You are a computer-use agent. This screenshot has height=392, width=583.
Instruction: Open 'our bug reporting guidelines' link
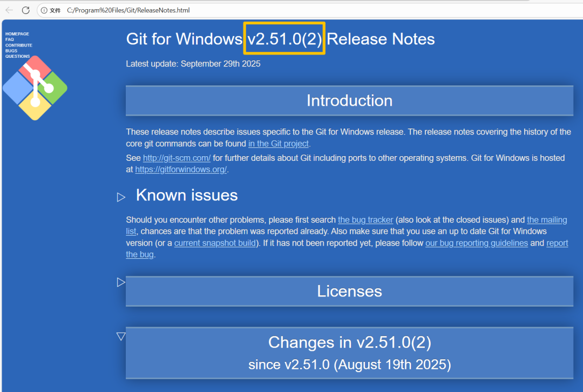[477, 243]
